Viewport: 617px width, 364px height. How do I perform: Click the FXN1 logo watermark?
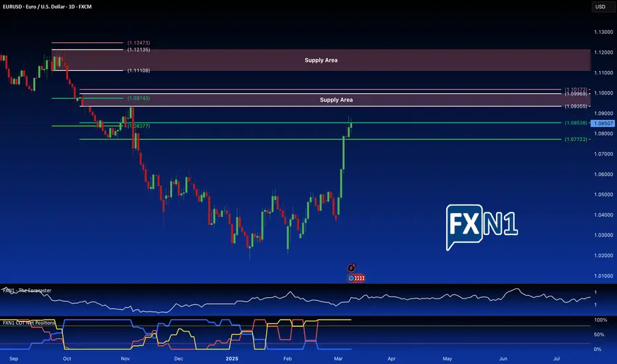(x=482, y=227)
